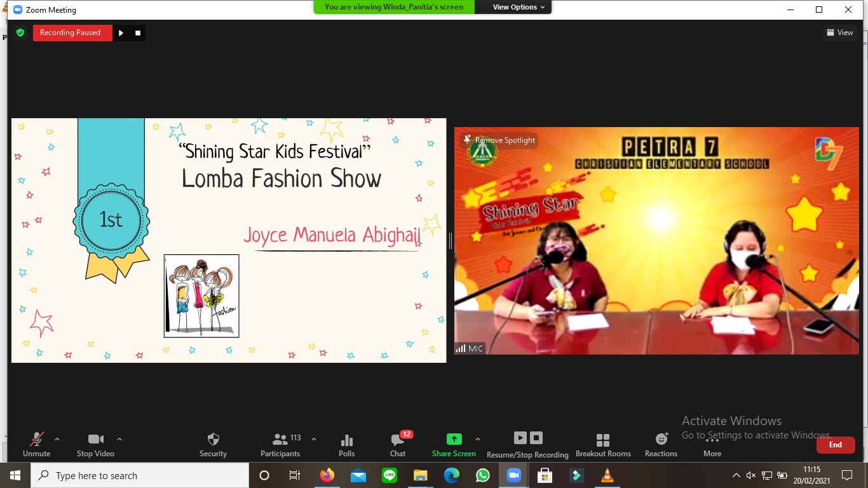The width and height of the screenshot is (868, 488).
Task: Toggle Stop Video camera button
Action: pyautogui.click(x=95, y=440)
